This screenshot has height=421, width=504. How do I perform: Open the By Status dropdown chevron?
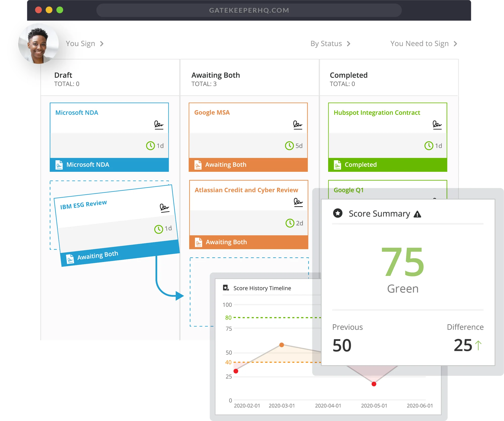(x=349, y=44)
